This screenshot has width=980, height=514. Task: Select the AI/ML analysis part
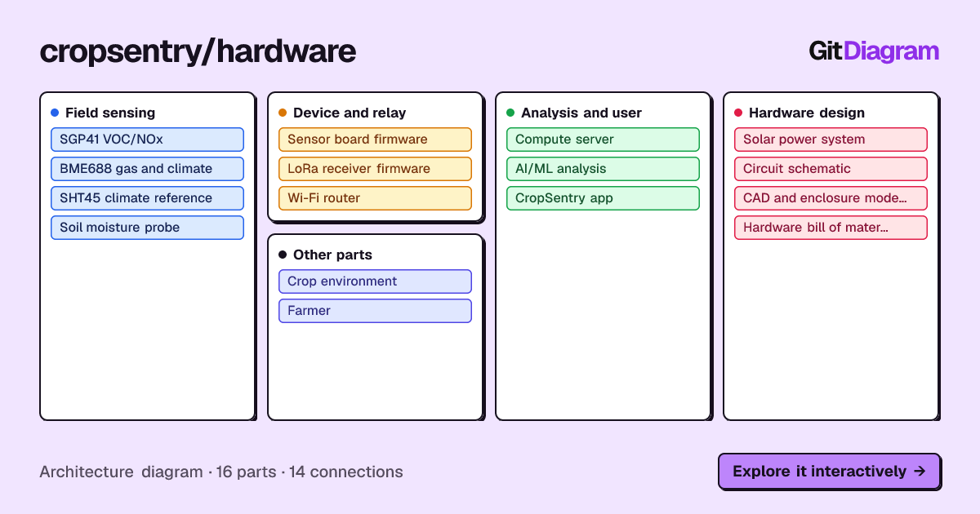[x=603, y=169]
